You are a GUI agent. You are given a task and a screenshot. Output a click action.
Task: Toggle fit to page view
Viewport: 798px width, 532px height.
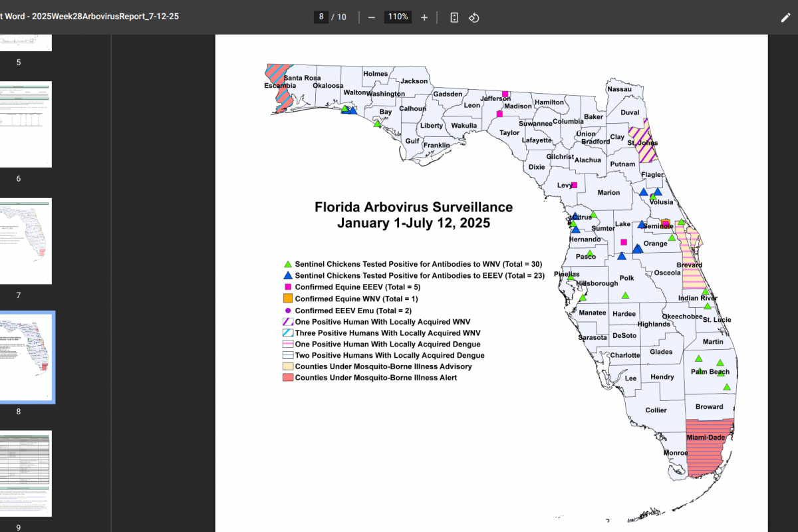pos(454,17)
